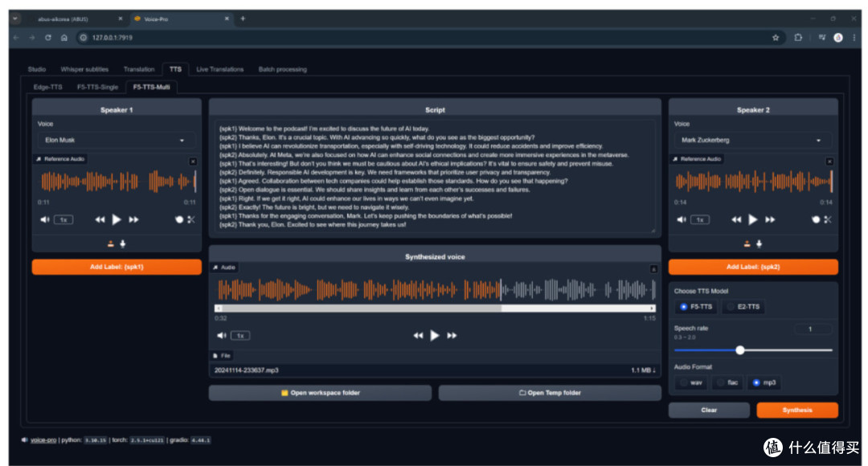Clear the script with Clear button
Image resolution: width=868 pixels, height=466 pixels.
pyautogui.click(x=709, y=410)
